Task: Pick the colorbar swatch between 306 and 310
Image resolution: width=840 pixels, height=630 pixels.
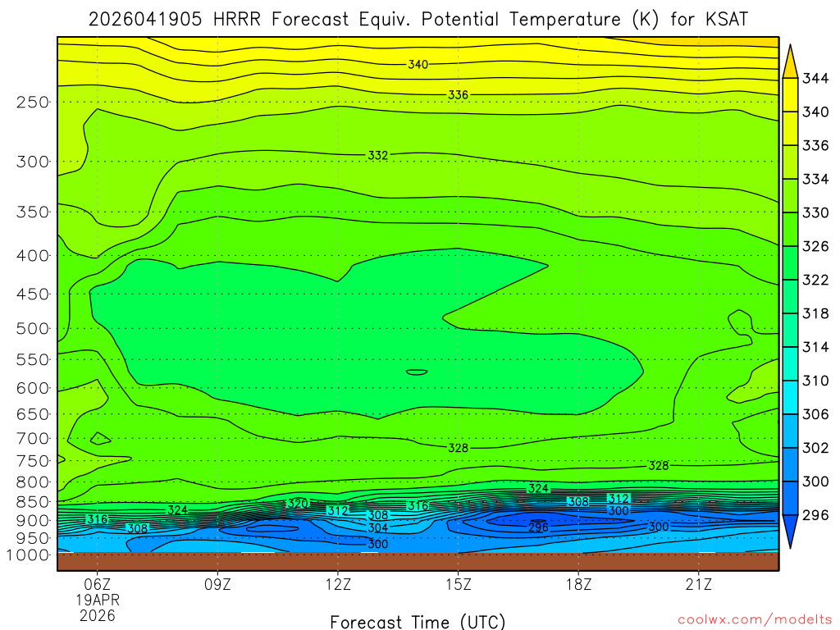Action: (x=791, y=398)
